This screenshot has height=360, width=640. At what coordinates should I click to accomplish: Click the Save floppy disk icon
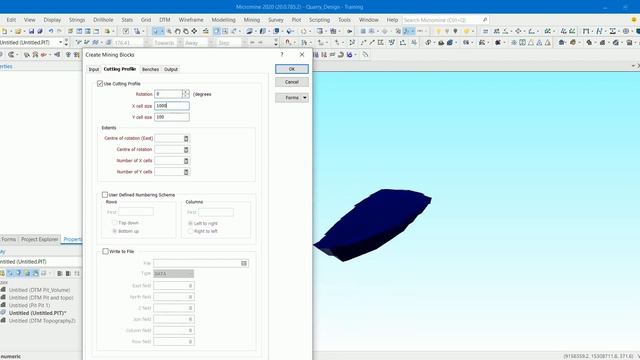click(x=31, y=31)
